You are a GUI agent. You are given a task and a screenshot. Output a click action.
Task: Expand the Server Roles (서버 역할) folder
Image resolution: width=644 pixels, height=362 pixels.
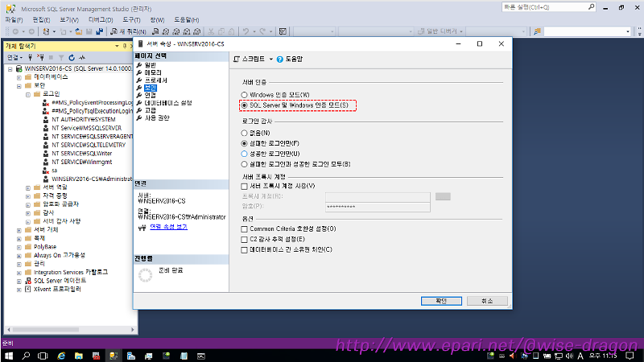(x=28, y=188)
